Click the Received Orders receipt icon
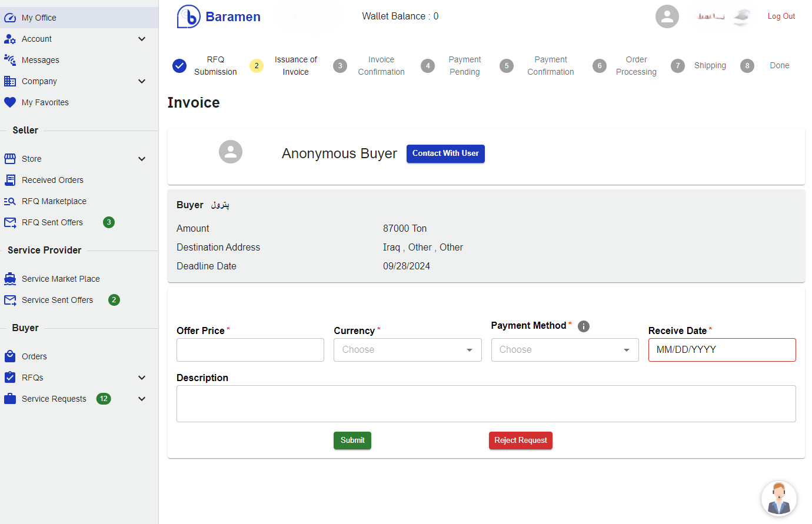 [x=10, y=180]
